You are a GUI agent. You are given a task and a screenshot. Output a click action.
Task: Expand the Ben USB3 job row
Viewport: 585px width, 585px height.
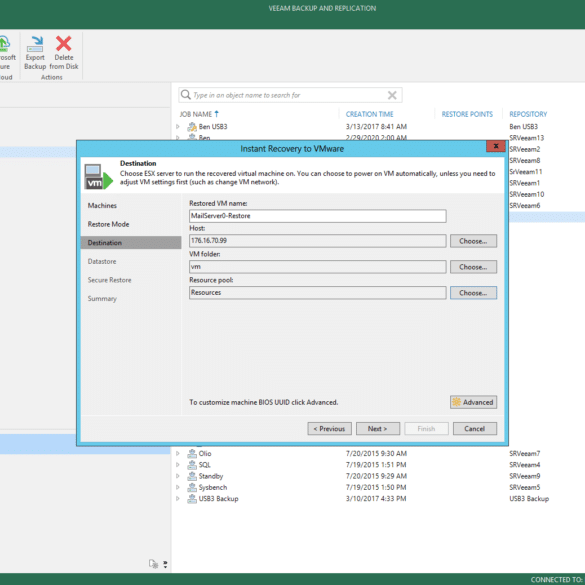[178, 127]
